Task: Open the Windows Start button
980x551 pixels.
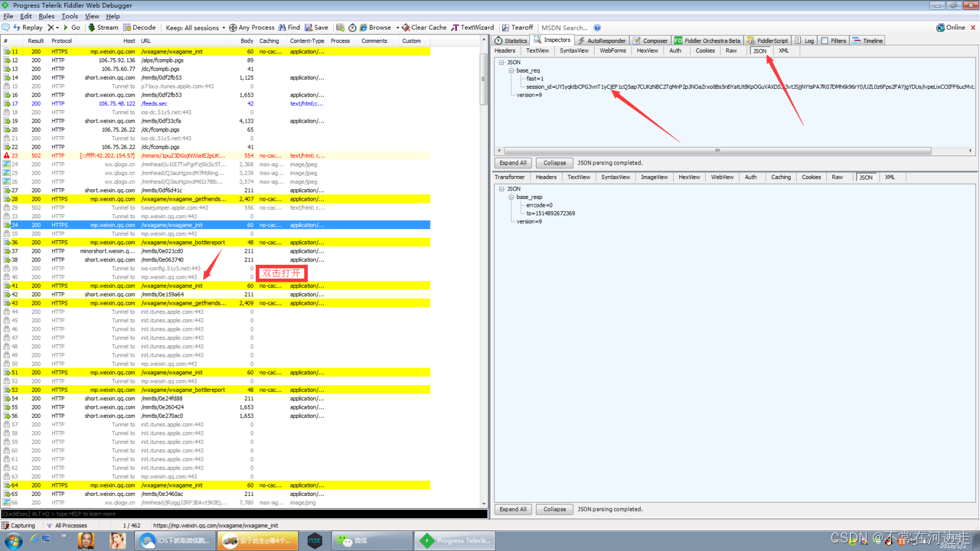Action: click(13, 541)
